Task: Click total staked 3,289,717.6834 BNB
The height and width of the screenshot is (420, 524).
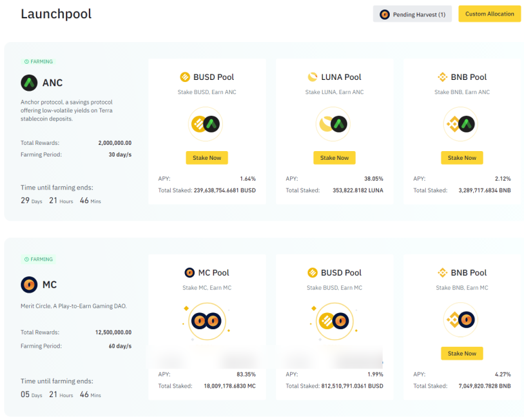Action: [x=485, y=190]
